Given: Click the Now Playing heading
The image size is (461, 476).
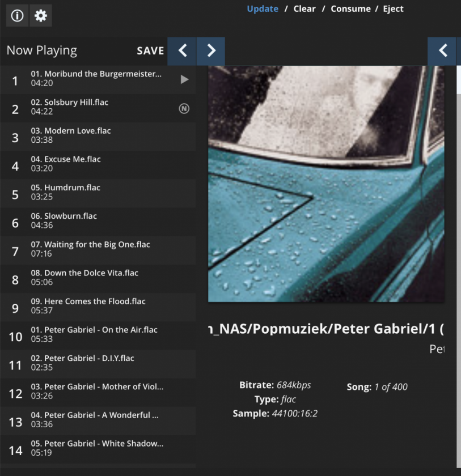Looking at the screenshot, I should (42, 50).
